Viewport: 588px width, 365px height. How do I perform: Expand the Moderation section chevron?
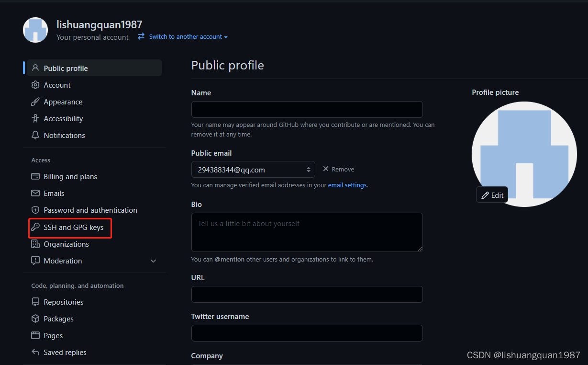(x=153, y=261)
